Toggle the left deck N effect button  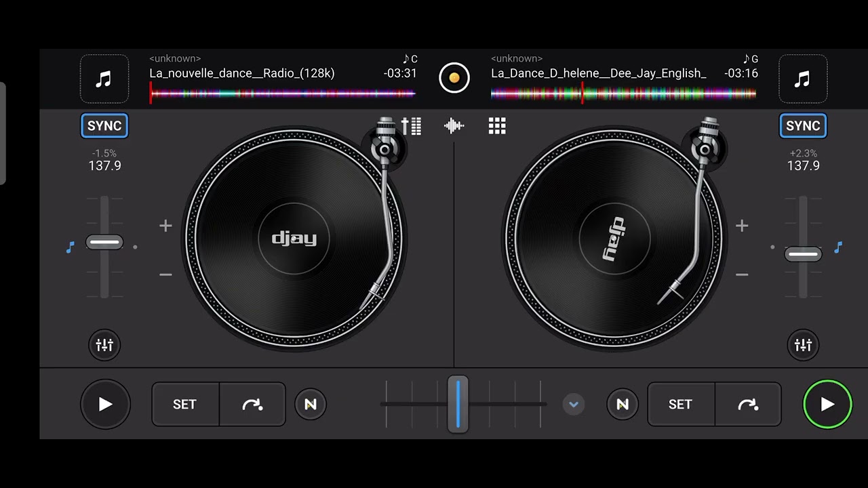(x=311, y=405)
